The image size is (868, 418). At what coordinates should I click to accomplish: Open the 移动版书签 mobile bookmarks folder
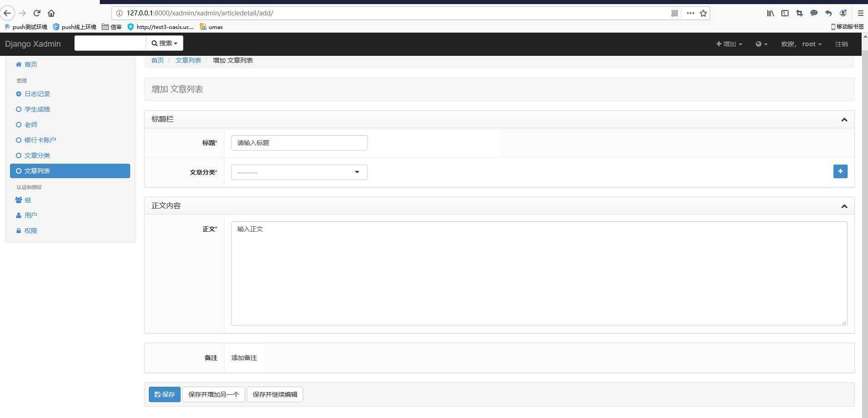(847, 27)
